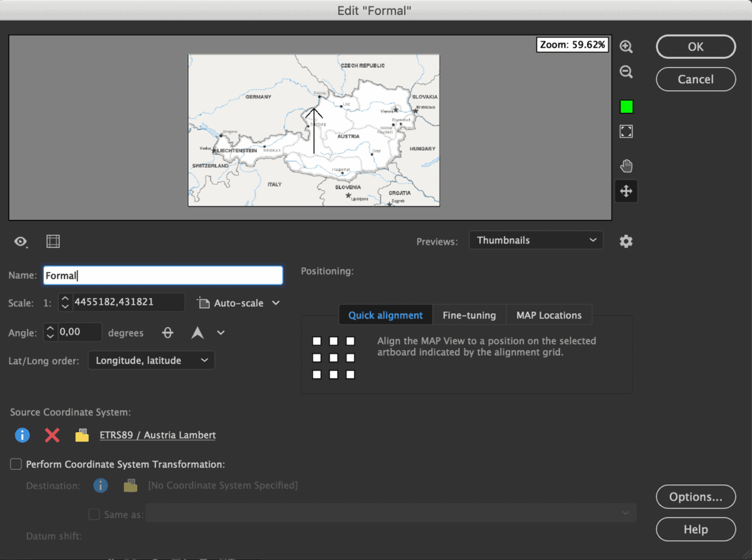
Task: Select bottom-center alignment grid square
Action: (333, 375)
